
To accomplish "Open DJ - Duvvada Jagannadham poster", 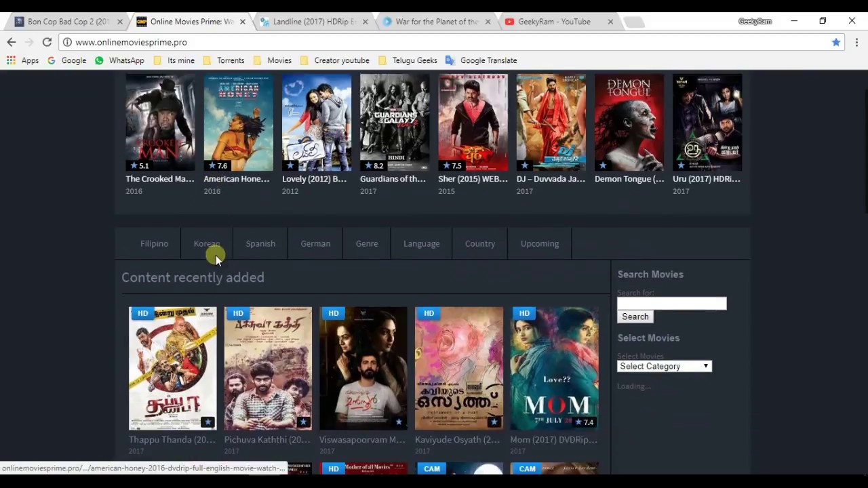I will [x=551, y=122].
